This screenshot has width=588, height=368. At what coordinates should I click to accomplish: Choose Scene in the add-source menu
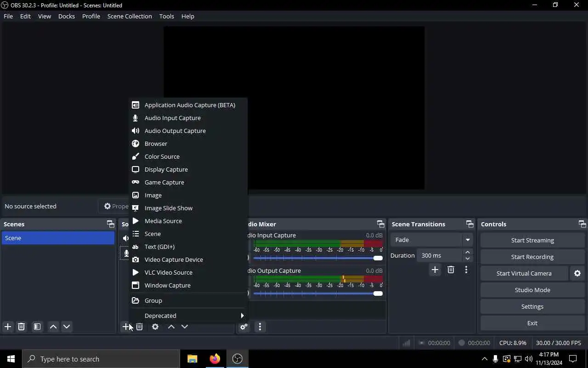[188, 234]
